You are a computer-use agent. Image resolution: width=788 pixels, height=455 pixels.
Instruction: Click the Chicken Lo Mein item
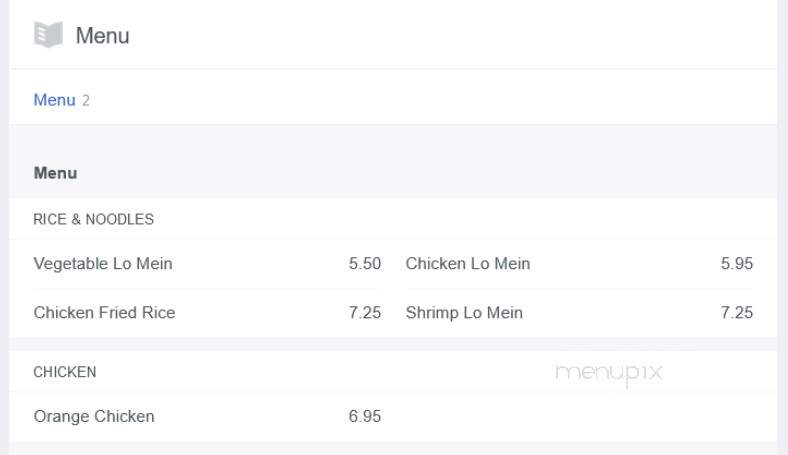[x=468, y=263]
